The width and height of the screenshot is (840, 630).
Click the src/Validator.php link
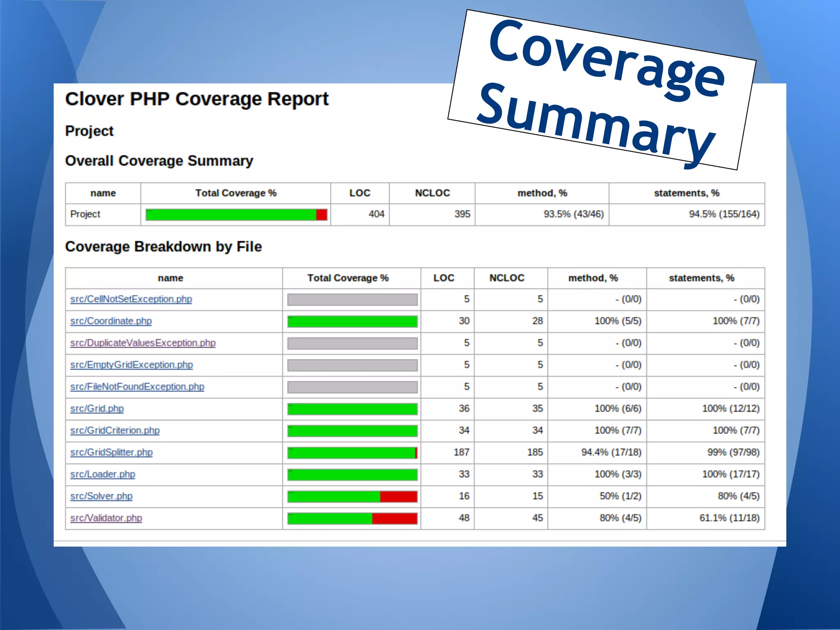pyautogui.click(x=106, y=518)
